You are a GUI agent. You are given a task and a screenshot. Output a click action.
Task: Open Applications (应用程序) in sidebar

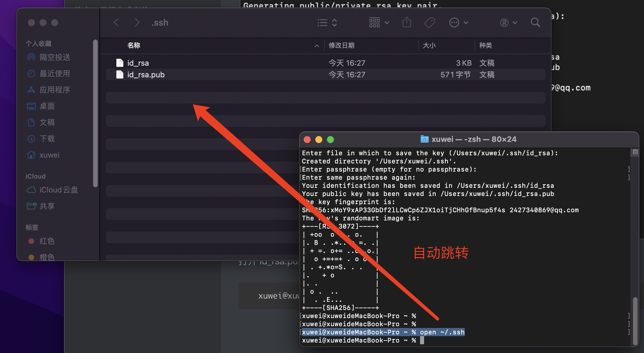55,90
